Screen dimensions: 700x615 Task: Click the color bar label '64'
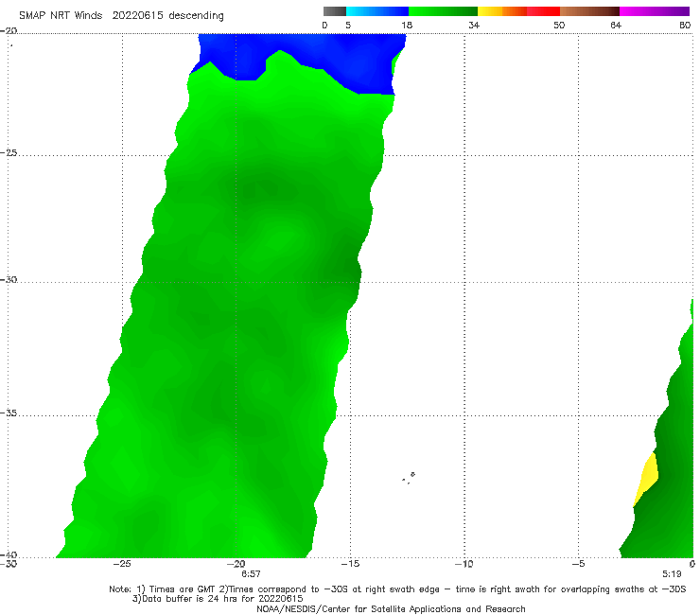(616, 25)
